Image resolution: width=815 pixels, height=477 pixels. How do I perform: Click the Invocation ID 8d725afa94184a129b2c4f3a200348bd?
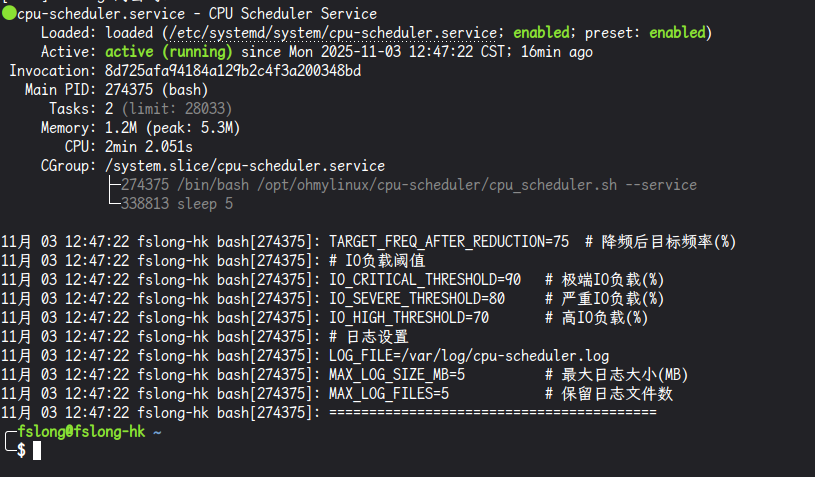233,71
